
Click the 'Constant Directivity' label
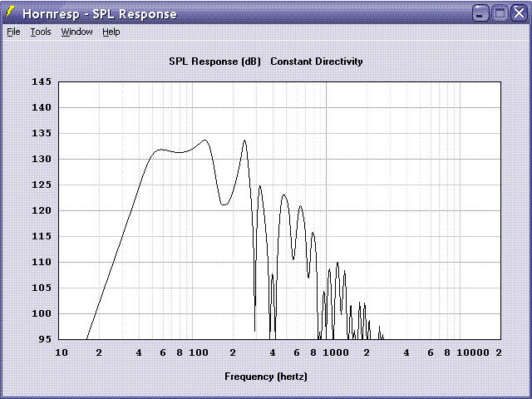(317, 62)
